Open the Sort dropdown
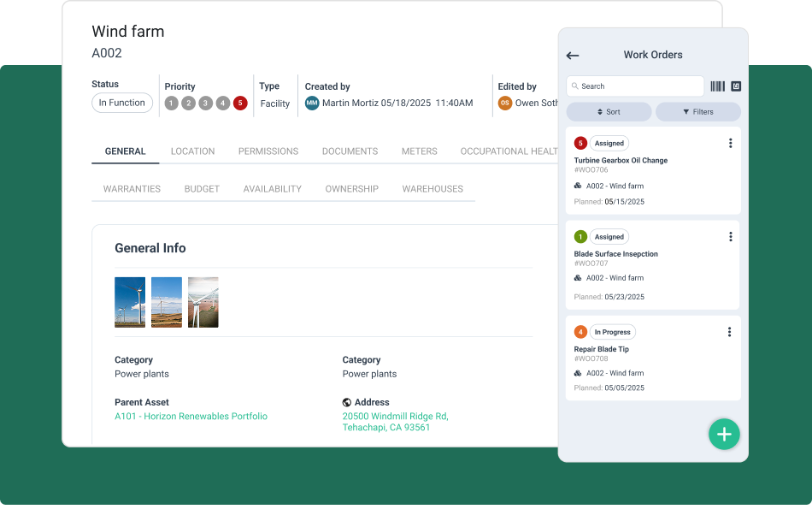 click(x=609, y=112)
